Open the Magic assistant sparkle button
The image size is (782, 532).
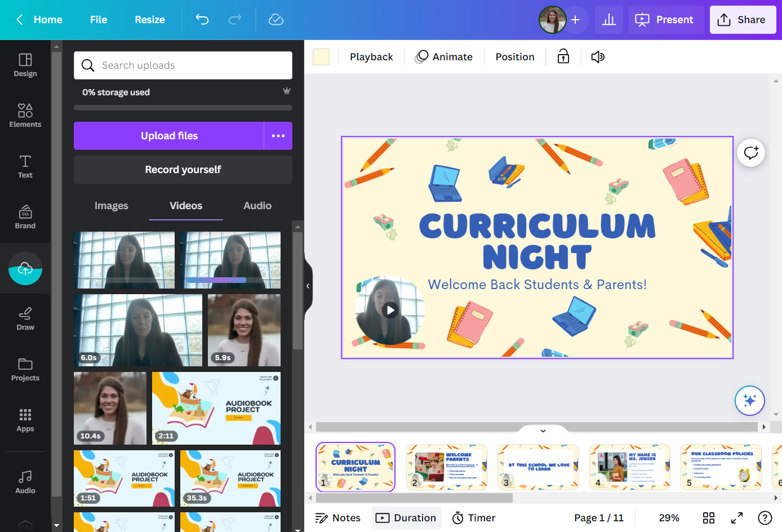(x=750, y=401)
